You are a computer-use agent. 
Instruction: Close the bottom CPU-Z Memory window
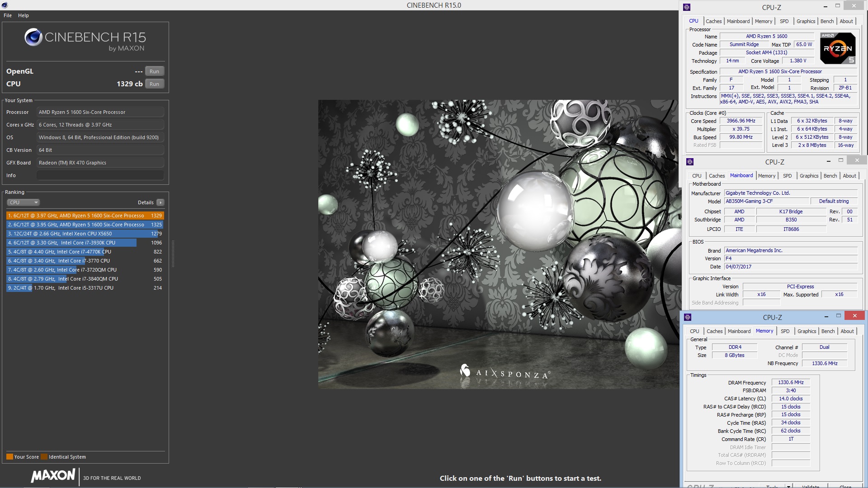854,316
